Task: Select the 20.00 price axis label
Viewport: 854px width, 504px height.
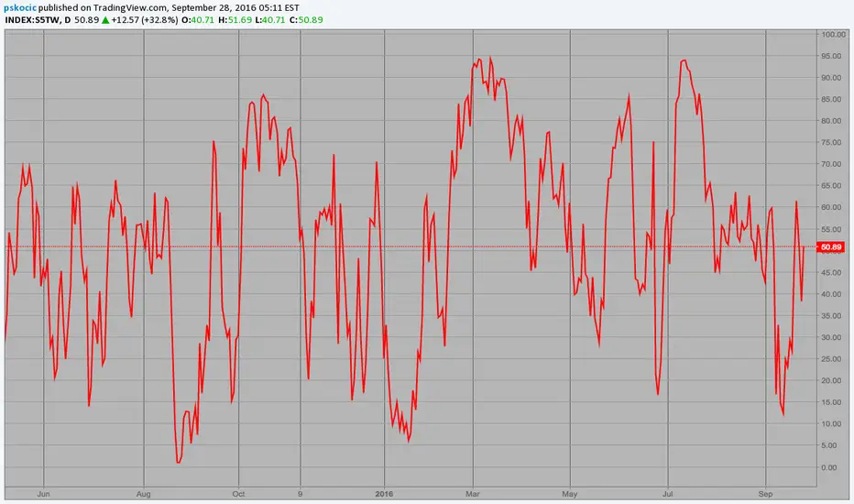Action: click(x=831, y=380)
